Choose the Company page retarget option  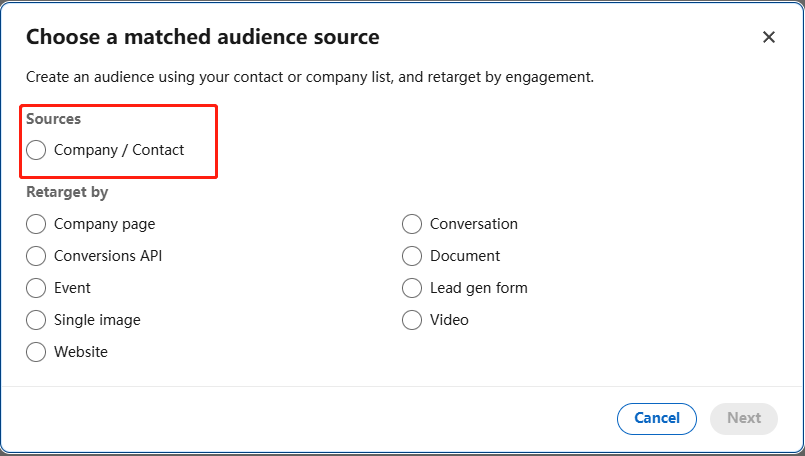click(x=36, y=224)
